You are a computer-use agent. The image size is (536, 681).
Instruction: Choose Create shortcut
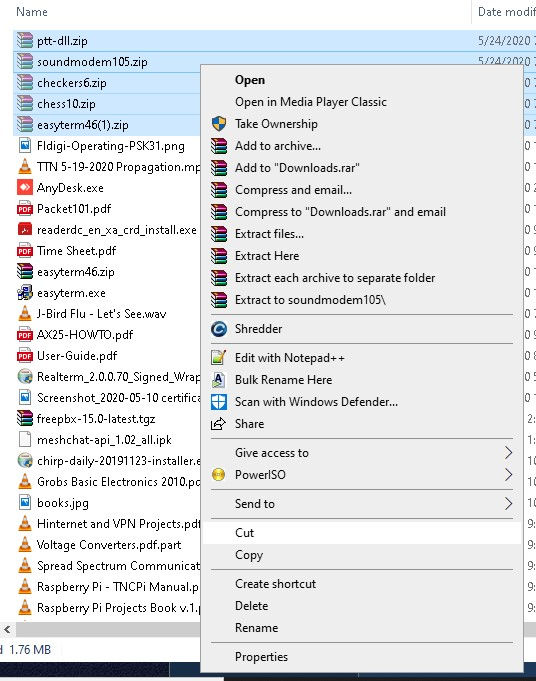point(362,584)
